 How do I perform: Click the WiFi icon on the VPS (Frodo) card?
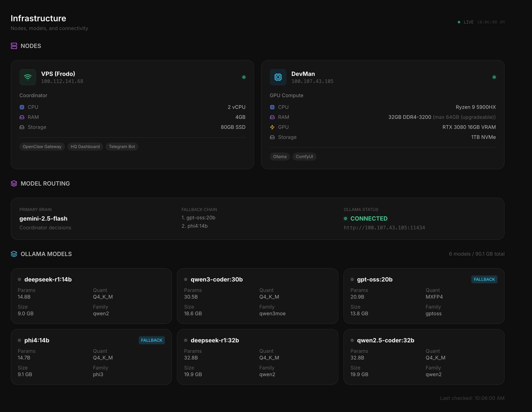pyautogui.click(x=28, y=77)
